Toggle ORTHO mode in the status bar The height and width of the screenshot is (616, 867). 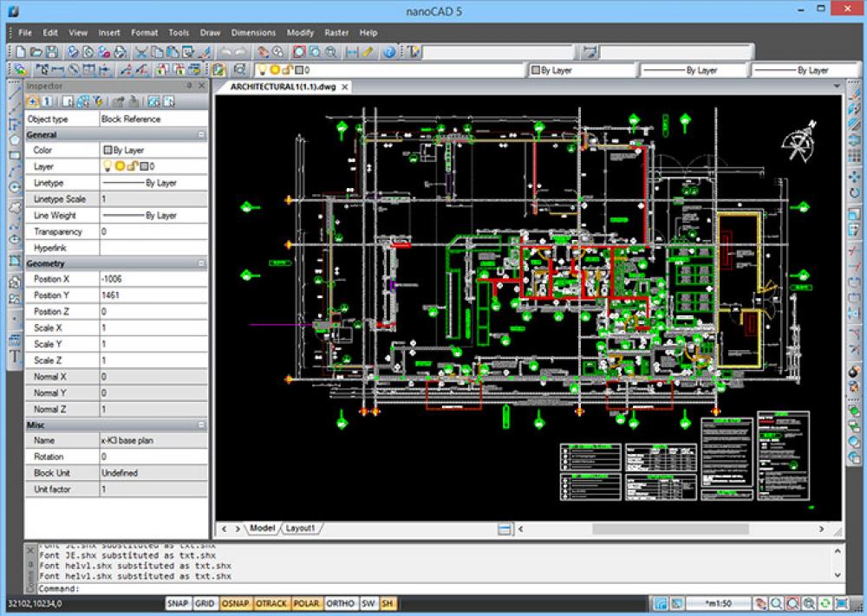pyautogui.click(x=341, y=604)
